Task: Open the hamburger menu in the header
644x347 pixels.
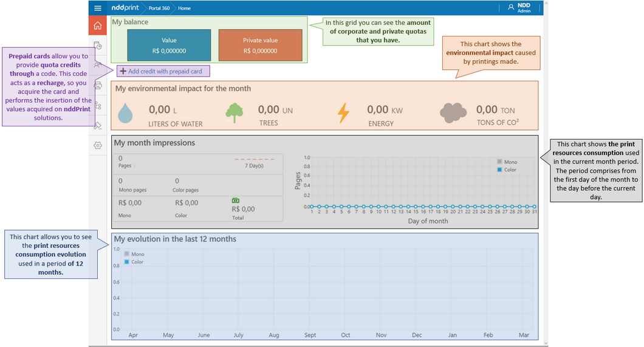Action: 98,8
